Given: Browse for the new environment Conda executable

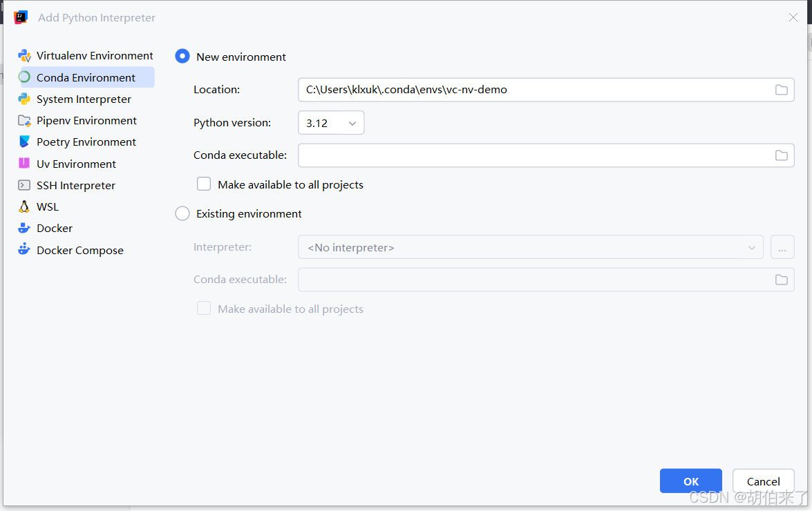Looking at the screenshot, I should pyautogui.click(x=781, y=155).
